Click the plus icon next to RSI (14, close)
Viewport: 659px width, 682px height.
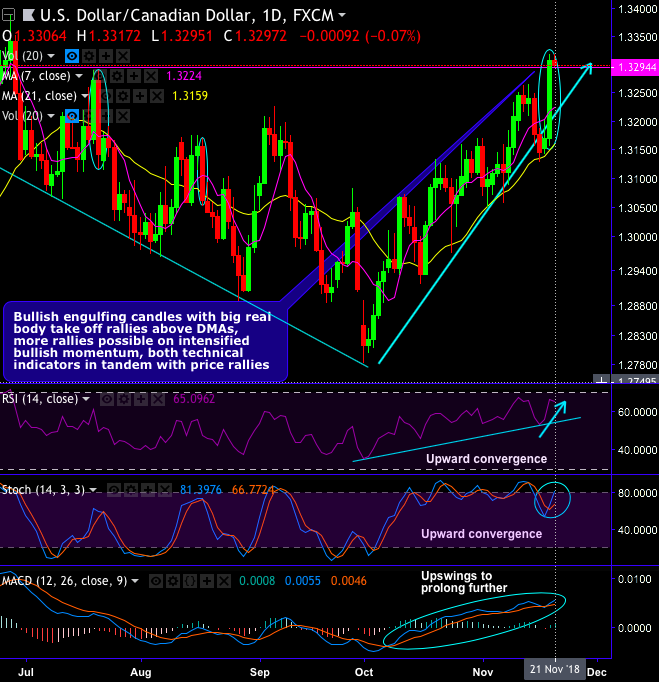[x=141, y=399]
